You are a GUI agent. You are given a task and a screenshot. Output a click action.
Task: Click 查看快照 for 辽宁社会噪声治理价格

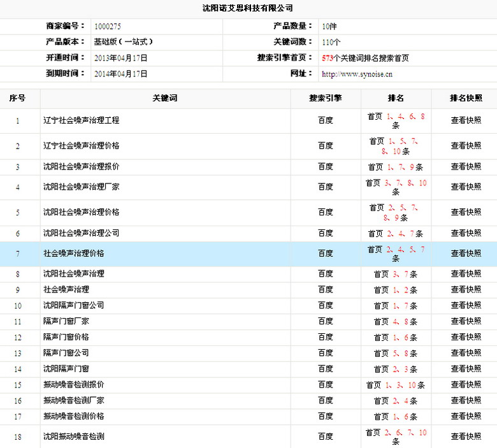coord(466,146)
